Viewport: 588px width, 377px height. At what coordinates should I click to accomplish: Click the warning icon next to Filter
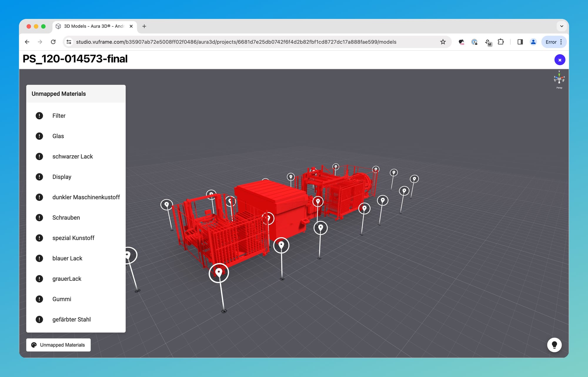(x=39, y=116)
